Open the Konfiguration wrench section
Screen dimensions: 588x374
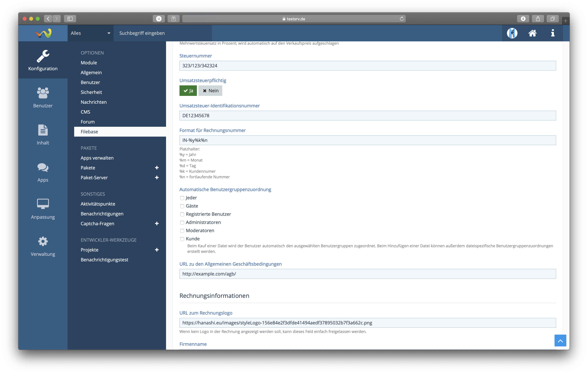(43, 60)
